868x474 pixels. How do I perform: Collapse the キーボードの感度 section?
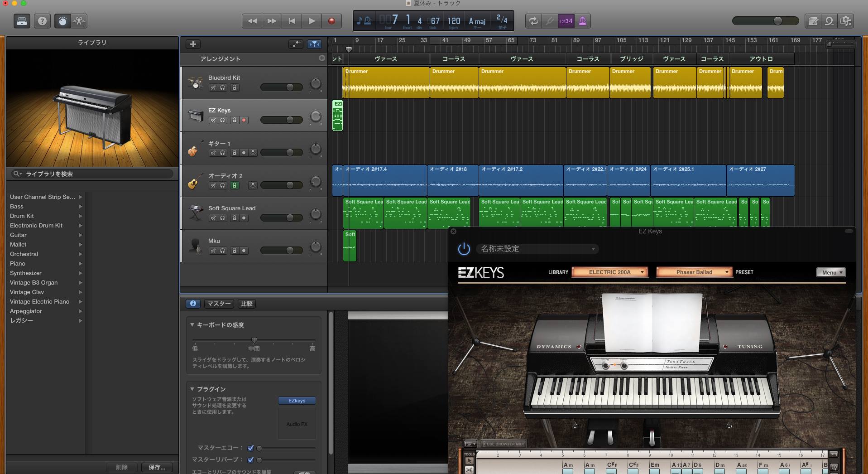pos(192,324)
